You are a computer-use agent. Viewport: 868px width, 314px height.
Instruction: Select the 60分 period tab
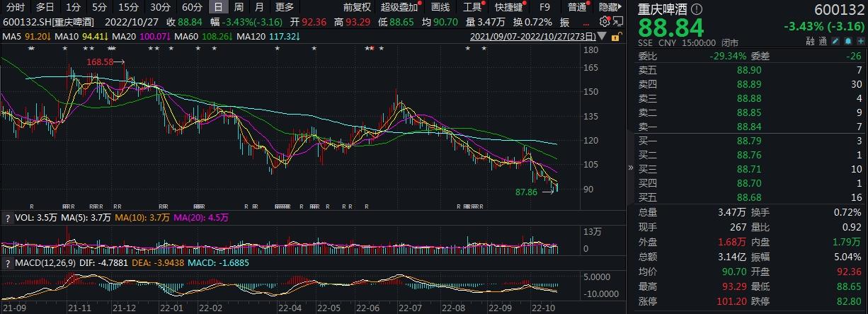(x=192, y=7)
